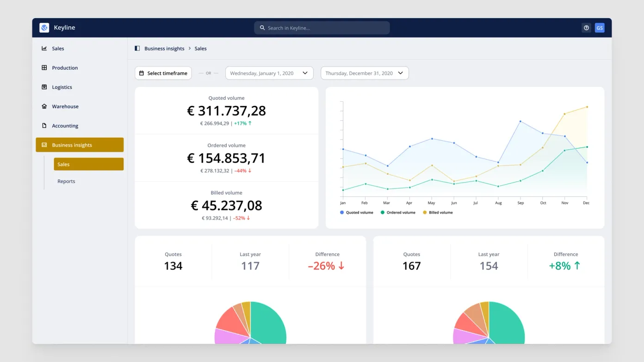
Task: Open the Thursday, December 31, 2020 date dropdown
Action: click(365, 73)
